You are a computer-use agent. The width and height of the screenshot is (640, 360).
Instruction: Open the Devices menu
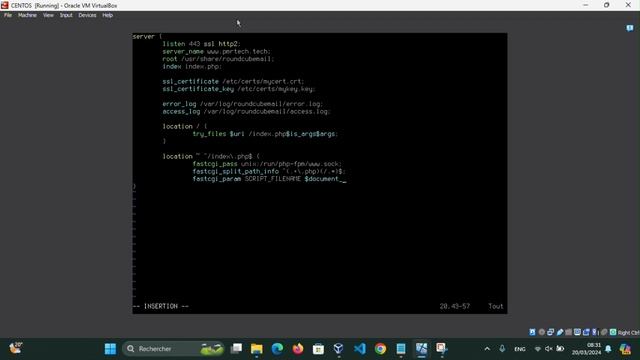coord(87,15)
